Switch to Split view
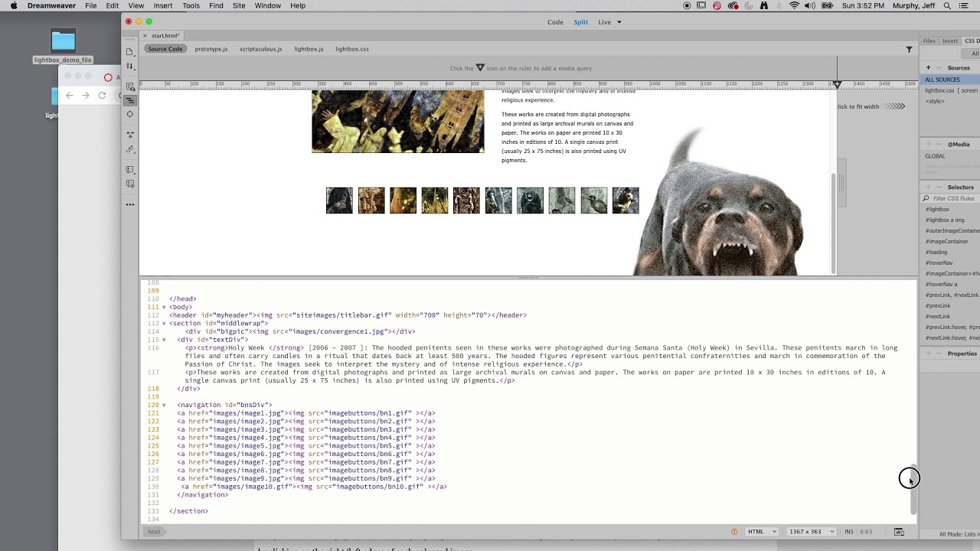Viewport: 980px width, 551px height. click(581, 22)
